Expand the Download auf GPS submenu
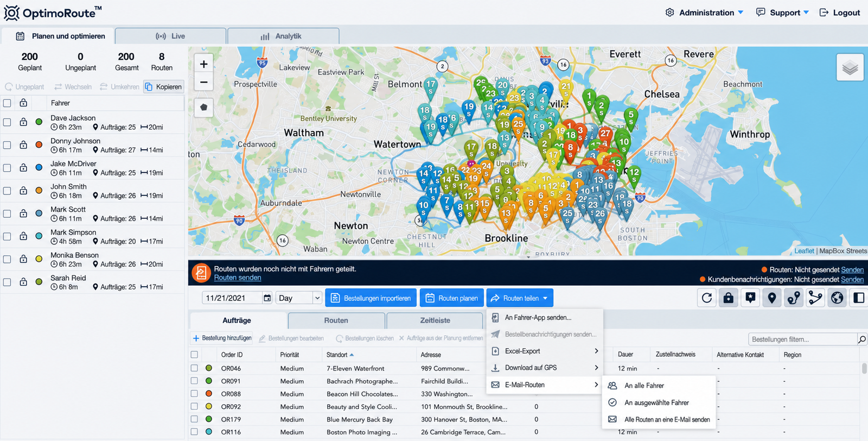This screenshot has height=441, width=868. [x=545, y=368]
